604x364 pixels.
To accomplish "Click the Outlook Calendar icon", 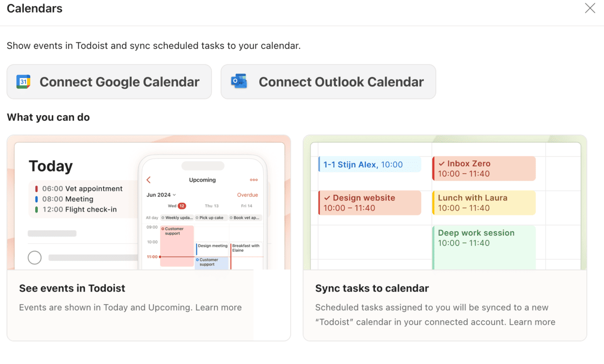I will pyautogui.click(x=238, y=82).
